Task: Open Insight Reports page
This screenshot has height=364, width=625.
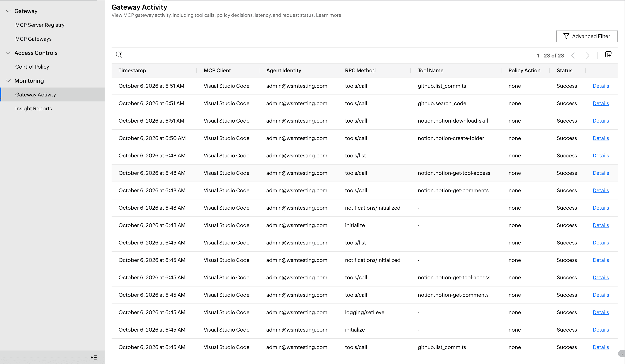Action: tap(34, 109)
